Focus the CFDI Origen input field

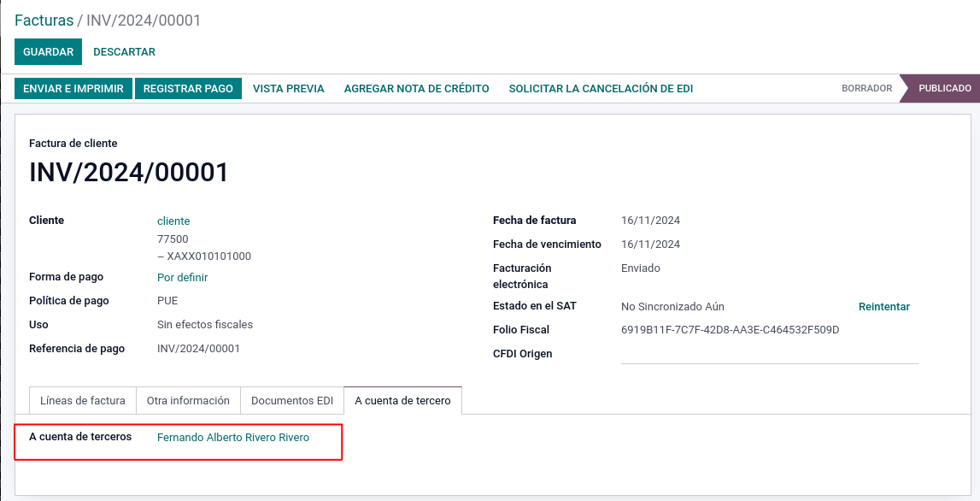pos(769,354)
